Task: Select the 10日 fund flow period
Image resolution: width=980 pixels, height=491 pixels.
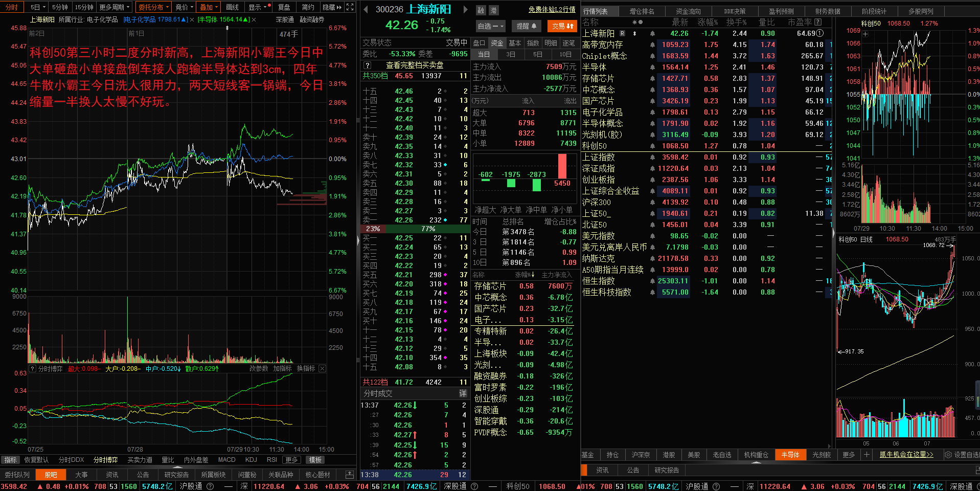Action: [565, 54]
